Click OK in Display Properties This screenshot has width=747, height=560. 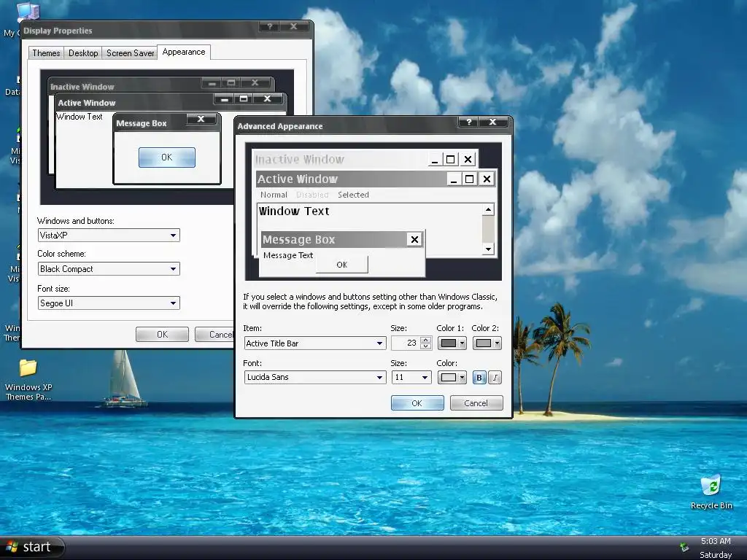[163, 334]
